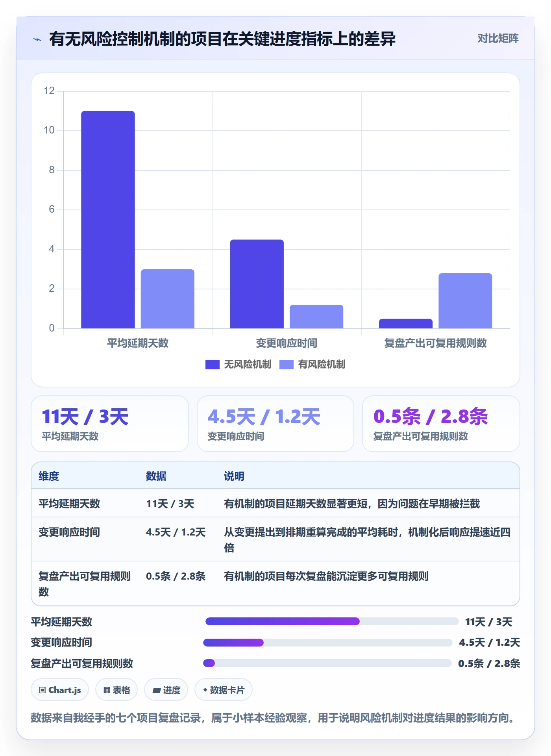Click 变更响应时间 label beside progress bar

61,642
